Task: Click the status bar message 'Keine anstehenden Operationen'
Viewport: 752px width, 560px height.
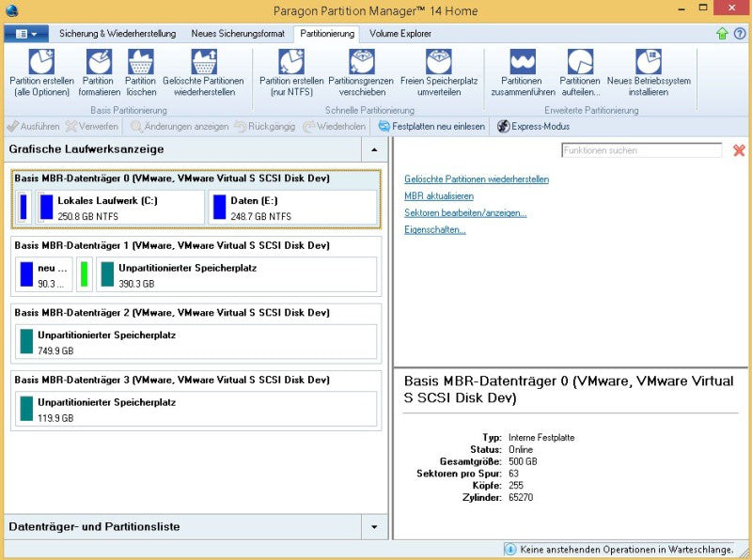Action: click(627, 550)
